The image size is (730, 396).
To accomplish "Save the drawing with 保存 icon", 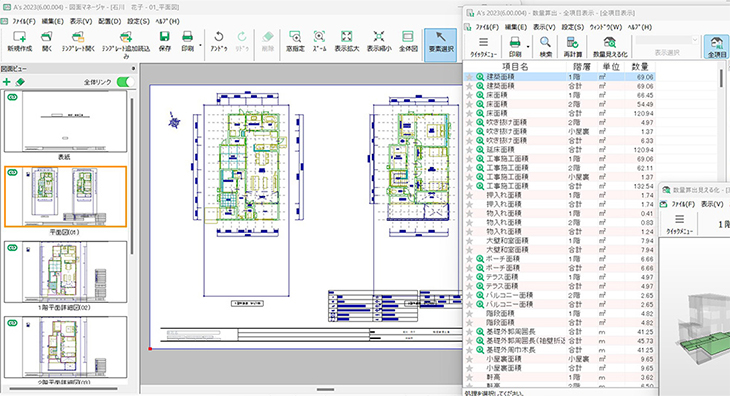I will (x=164, y=41).
